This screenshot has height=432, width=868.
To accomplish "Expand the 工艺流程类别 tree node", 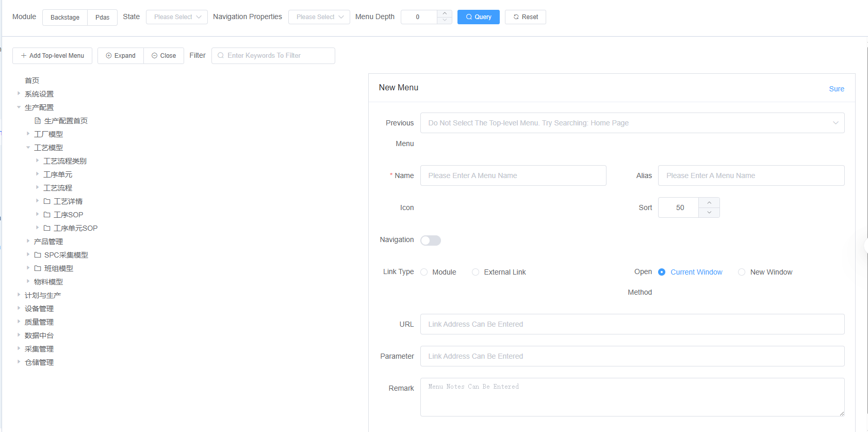I will [38, 161].
